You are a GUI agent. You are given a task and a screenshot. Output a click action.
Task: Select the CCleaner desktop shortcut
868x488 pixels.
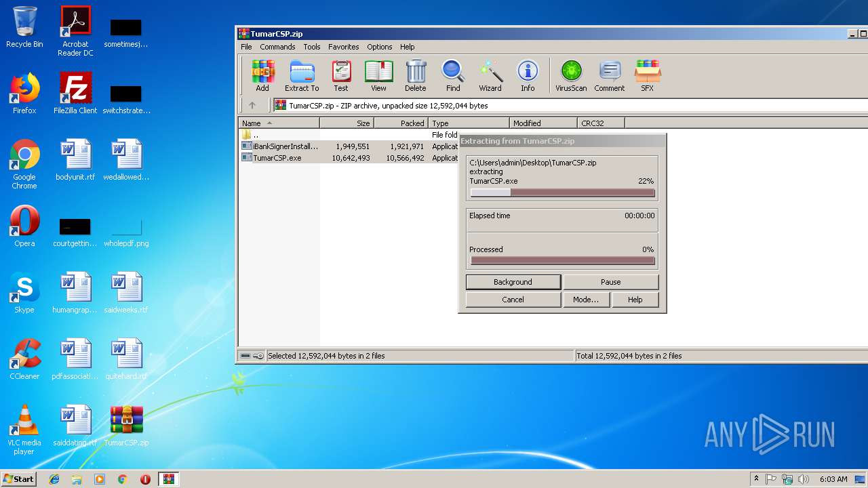point(24,359)
